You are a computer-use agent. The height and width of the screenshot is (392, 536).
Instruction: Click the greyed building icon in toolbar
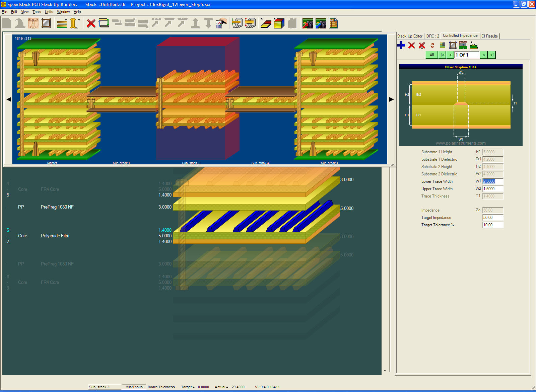pyautogui.click(x=292, y=23)
